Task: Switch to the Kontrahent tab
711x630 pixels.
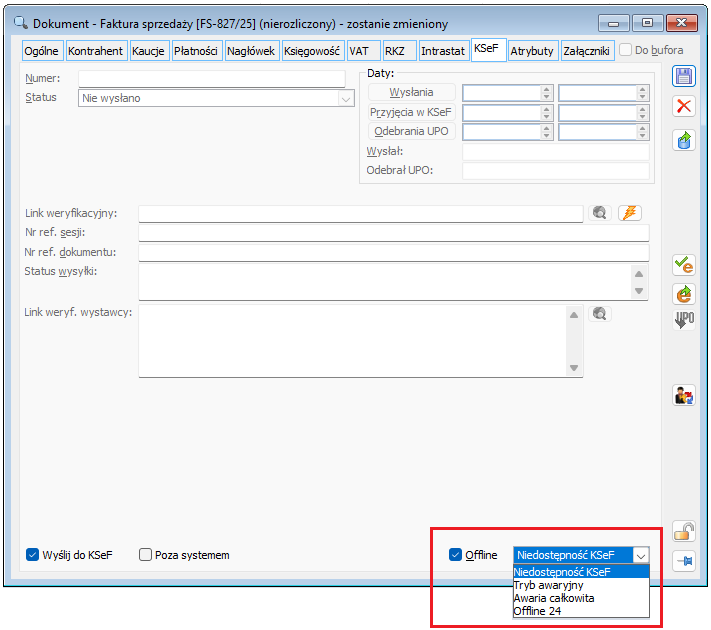Action: (96, 50)
